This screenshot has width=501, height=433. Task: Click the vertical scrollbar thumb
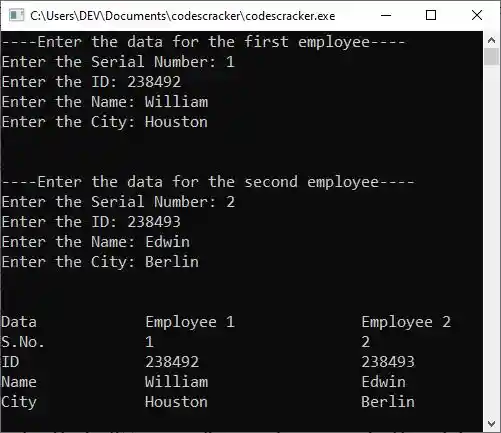click(x=491, y=57)
